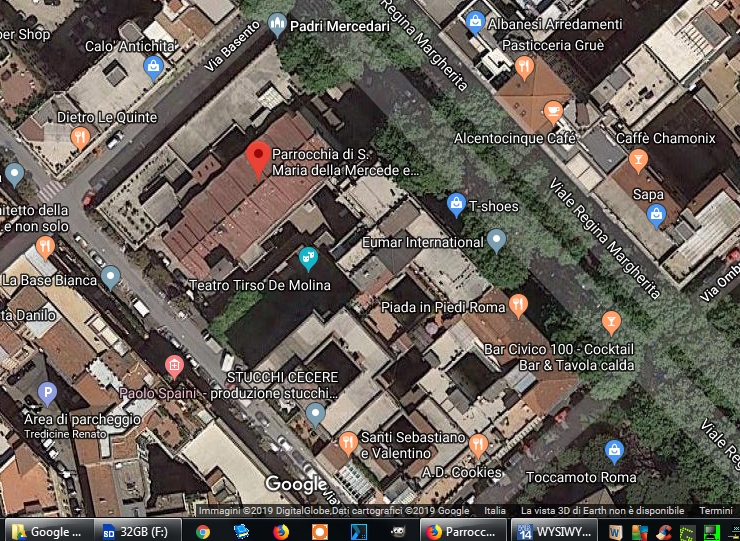Click the La Base Bianca label text
The height and width of the screenshot is (541, 740).
(50, 280)
